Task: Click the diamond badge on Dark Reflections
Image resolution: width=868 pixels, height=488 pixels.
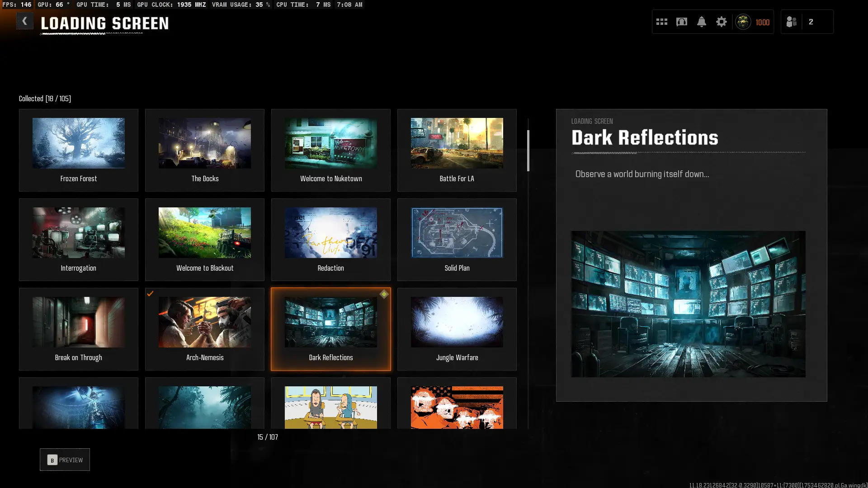Action: (x=384, y=294)
